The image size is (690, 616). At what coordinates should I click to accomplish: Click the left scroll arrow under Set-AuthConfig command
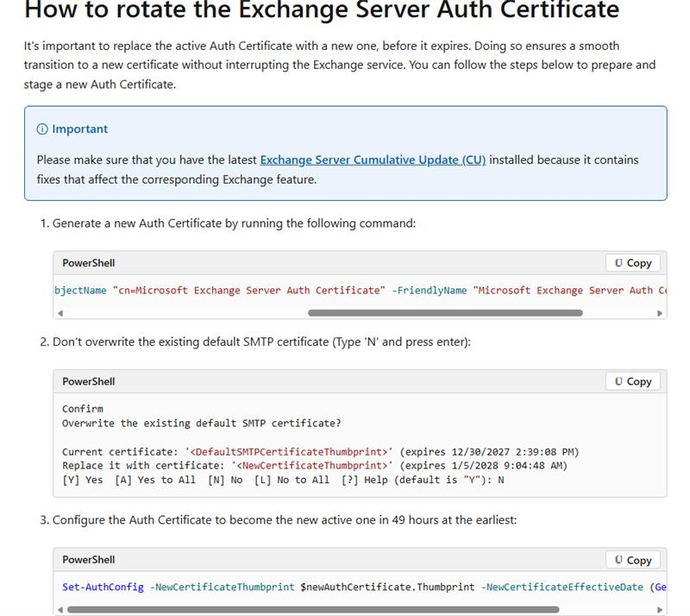(x=60, y=610)
